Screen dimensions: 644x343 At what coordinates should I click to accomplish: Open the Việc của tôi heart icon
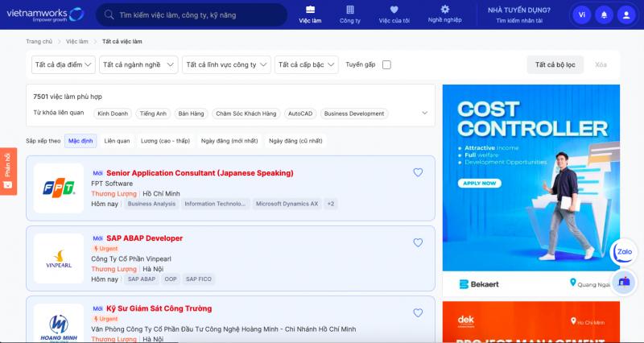pos(394,10)
